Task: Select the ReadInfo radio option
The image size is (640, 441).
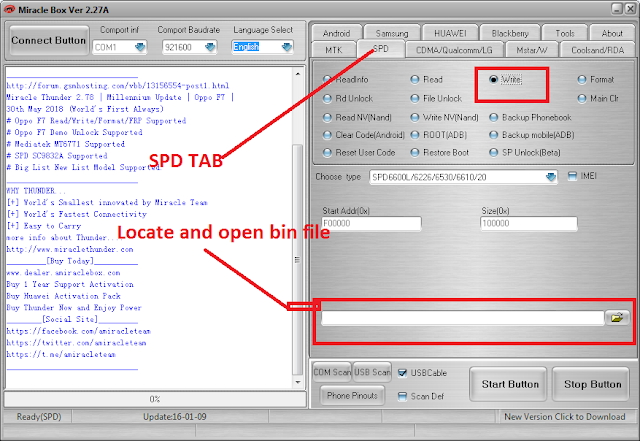Action: [x=327, y=79]
